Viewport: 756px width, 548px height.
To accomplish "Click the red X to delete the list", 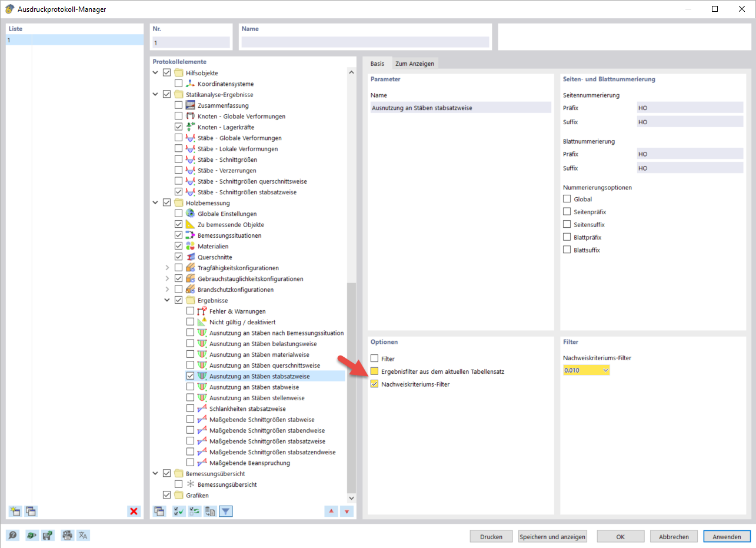I will point(134,512).
